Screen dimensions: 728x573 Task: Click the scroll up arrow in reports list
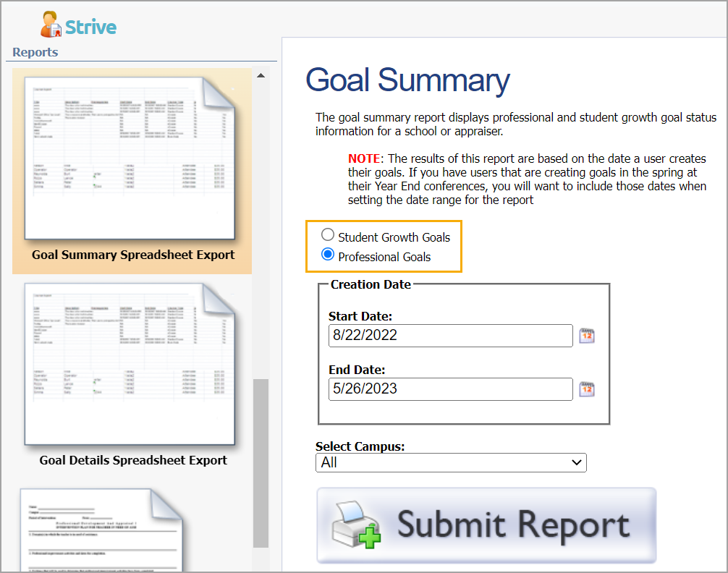(261, 75)
